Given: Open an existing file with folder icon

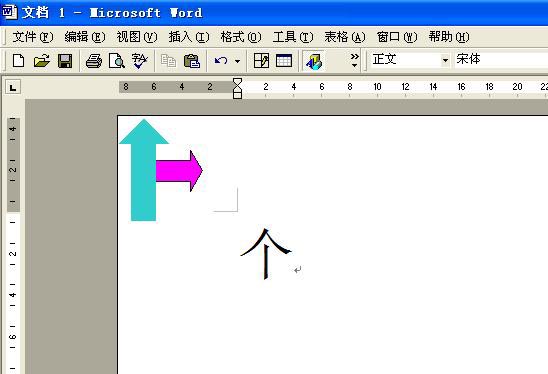Looking at the screenshot, I should [42, 61].
